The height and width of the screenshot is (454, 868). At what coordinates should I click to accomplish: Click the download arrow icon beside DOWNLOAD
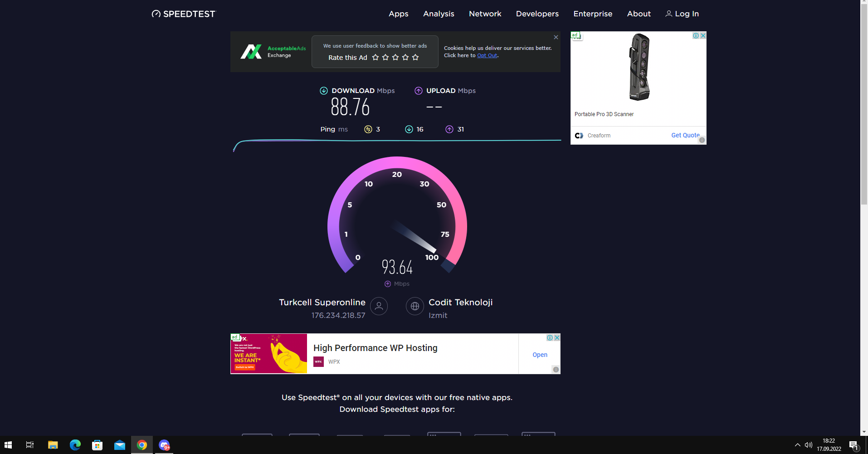(x=324, y=91)
